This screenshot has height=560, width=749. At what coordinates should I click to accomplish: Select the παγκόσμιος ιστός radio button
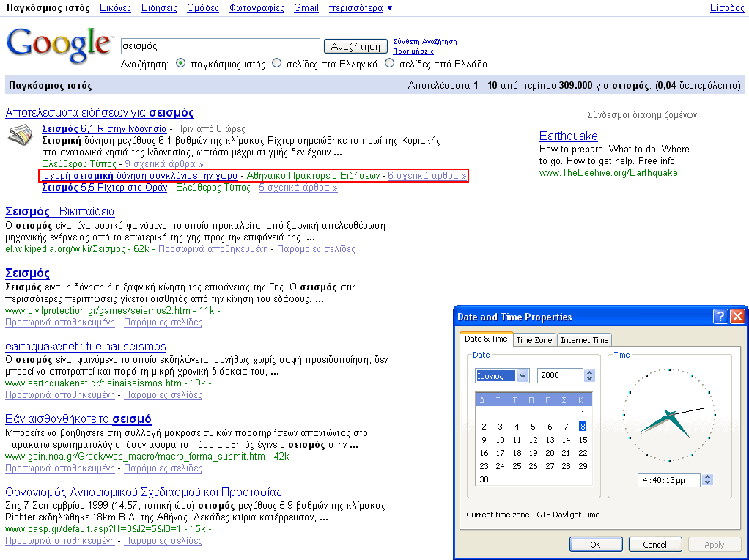coord(180,63)
